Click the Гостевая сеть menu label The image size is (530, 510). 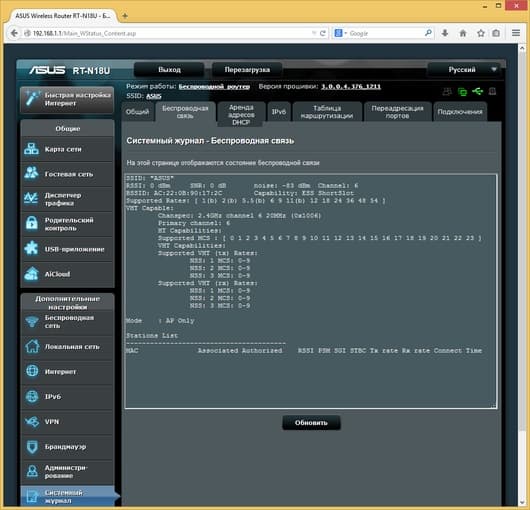(69, 174)
